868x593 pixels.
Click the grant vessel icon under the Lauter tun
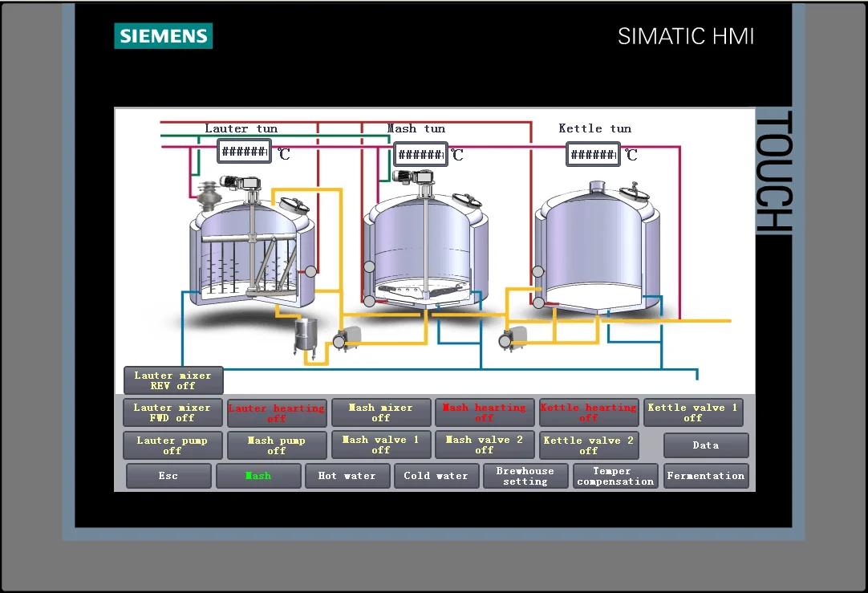pyautogui.click(x=306, y=335)
